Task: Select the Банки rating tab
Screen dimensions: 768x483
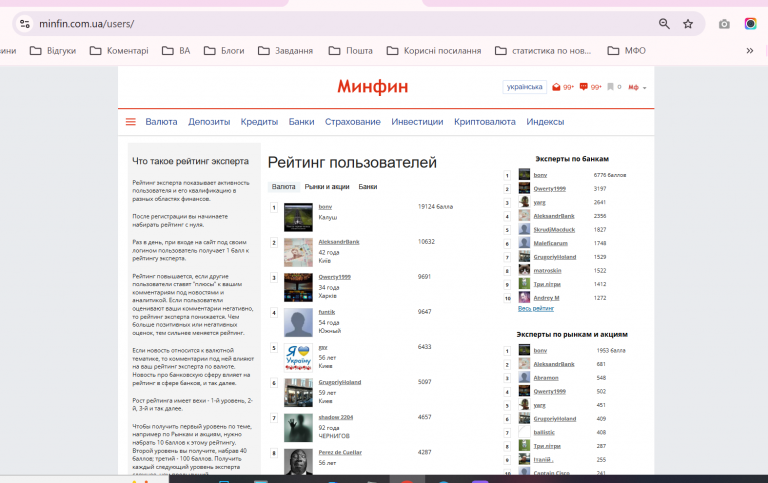Action: pyautogui.click(x=368, y=187)
